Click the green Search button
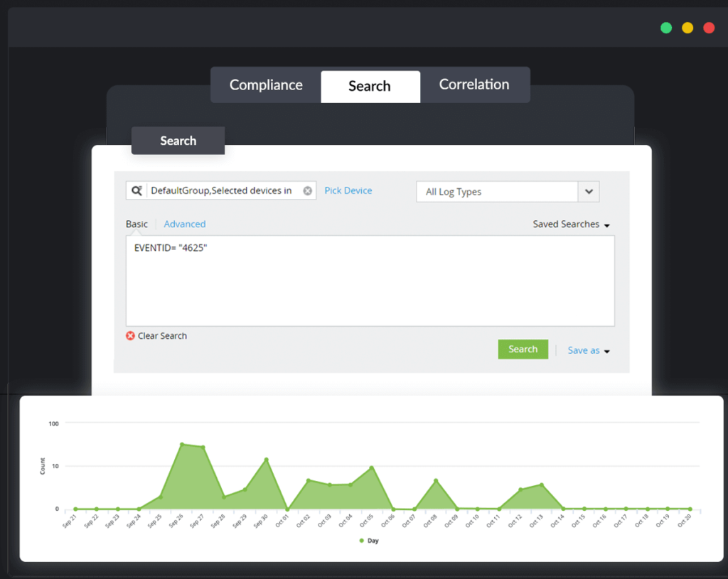Viewport: 728px width, 579px height. pos(523,349)
